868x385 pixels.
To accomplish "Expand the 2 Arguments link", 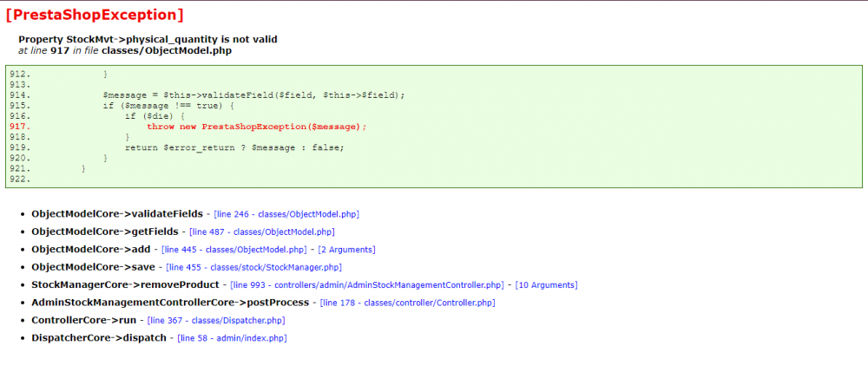I will pyautogui.click(x=346, y=250).
